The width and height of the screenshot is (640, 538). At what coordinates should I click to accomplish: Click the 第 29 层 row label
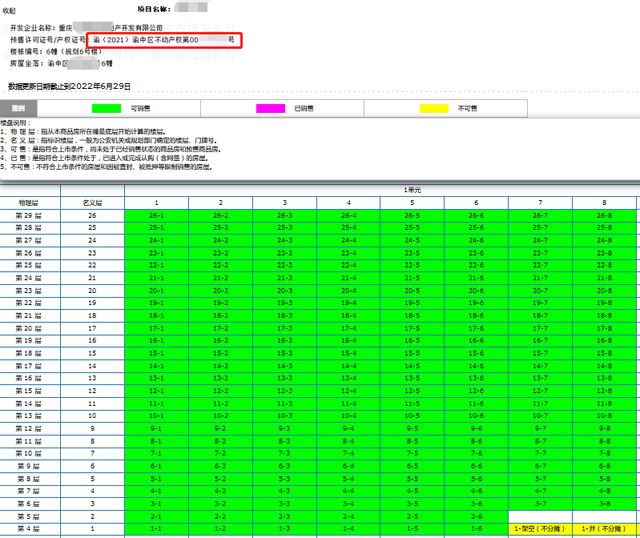29,216
